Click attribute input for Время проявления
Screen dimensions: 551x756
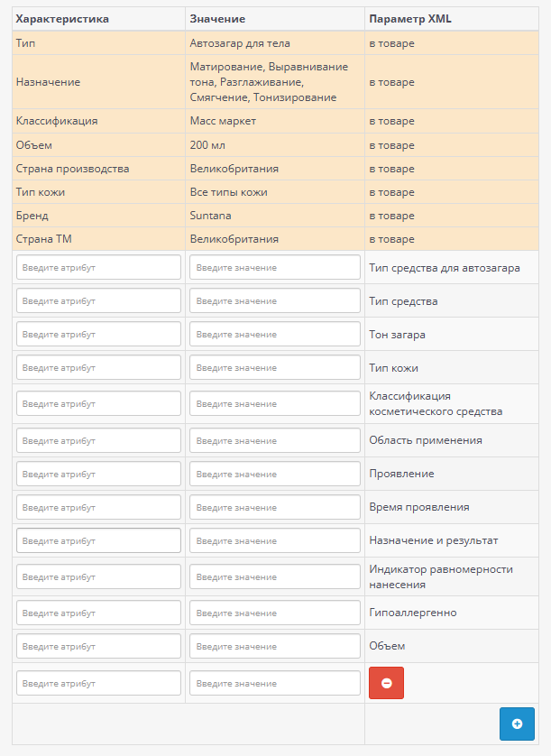click(x=98, y=507)
